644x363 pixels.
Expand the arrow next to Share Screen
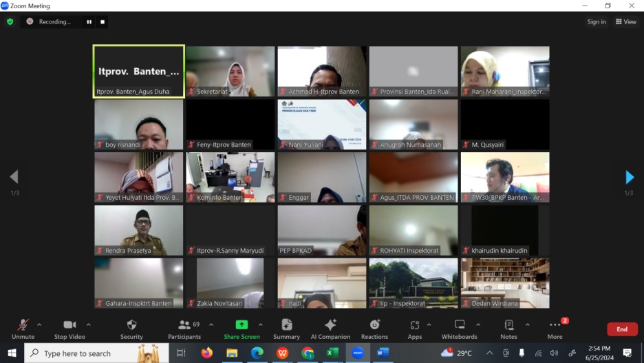click(261, 324)
